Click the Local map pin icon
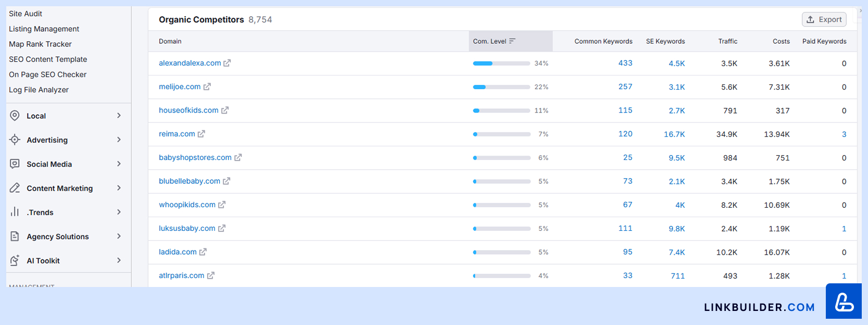The image size is (868, 325). 15,116
